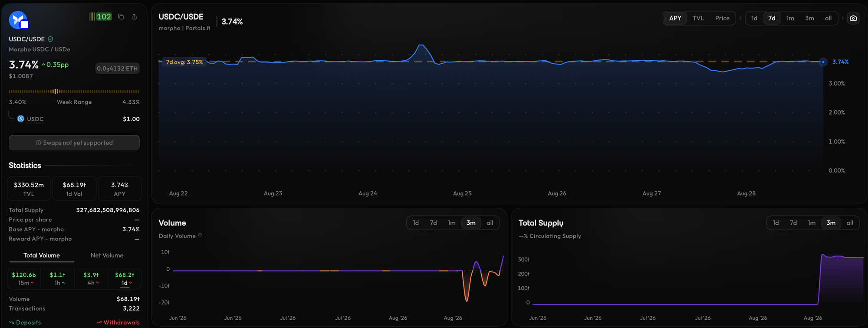868x328 pixels.
Task: Set main chart range to 1m
Action: [x=790, y=18]
